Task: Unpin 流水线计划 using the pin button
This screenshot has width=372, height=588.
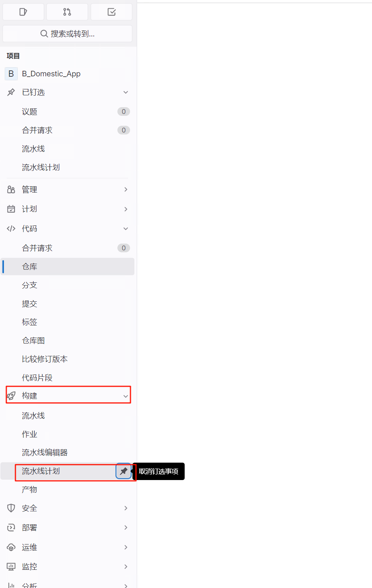Action: tap(124, 471)
